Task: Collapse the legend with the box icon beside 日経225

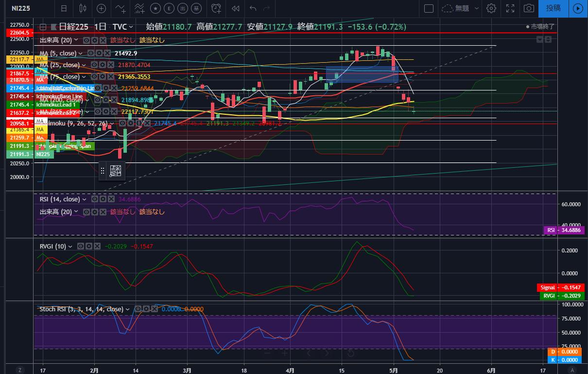Action: pyautogui.click(x=43, y=27)
